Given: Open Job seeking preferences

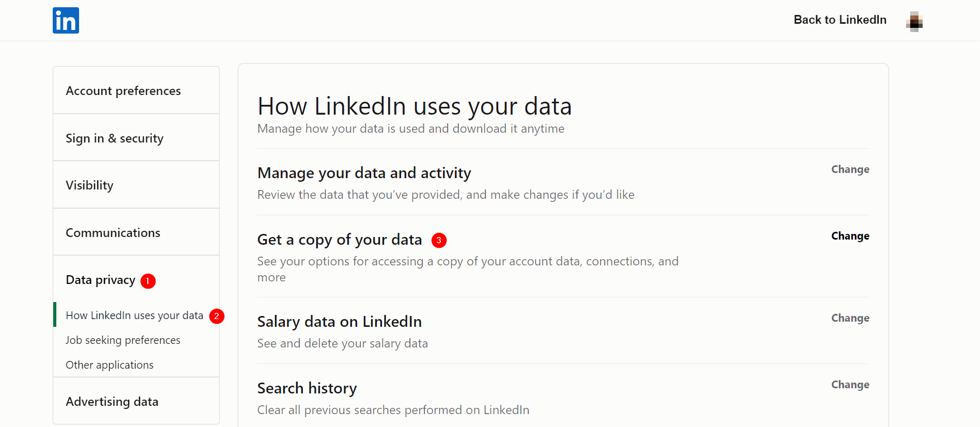Looking at the screenshot, I should pyautogui.click(x=122, y=340).
